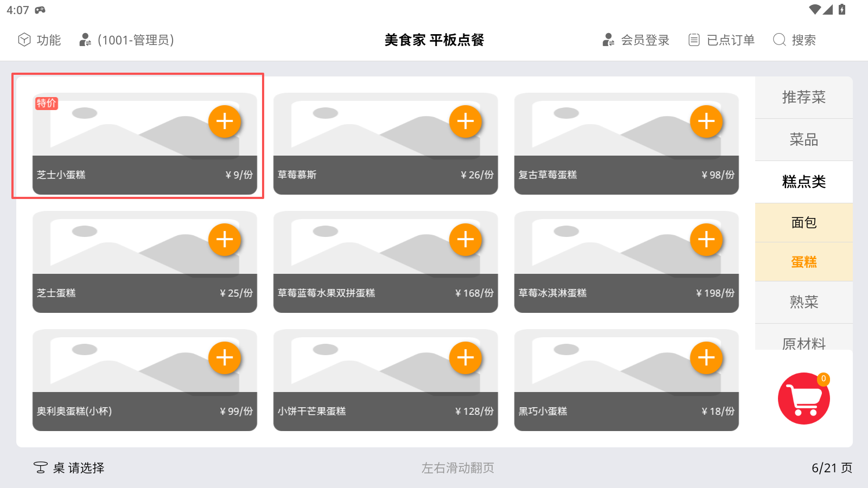Choose a table via 桌 请选择
Screen dimensions: 868x488
coord(69,467)
